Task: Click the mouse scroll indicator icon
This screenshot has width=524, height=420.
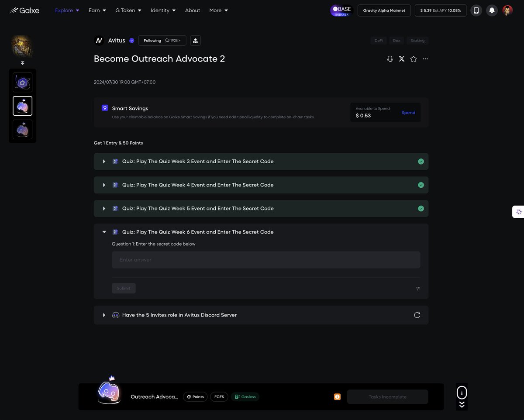Action: pos(462,392)
